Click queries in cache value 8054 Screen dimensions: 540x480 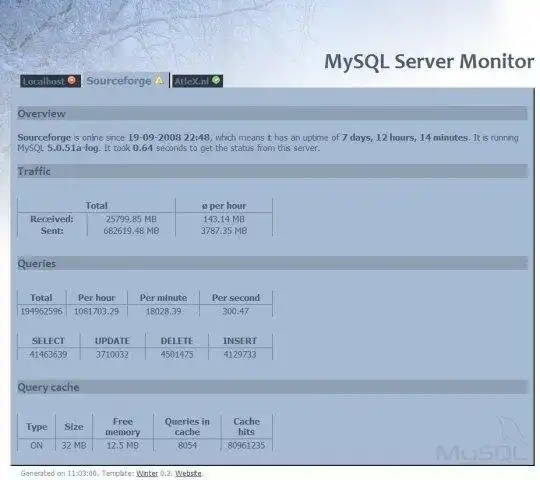(187, 446)
